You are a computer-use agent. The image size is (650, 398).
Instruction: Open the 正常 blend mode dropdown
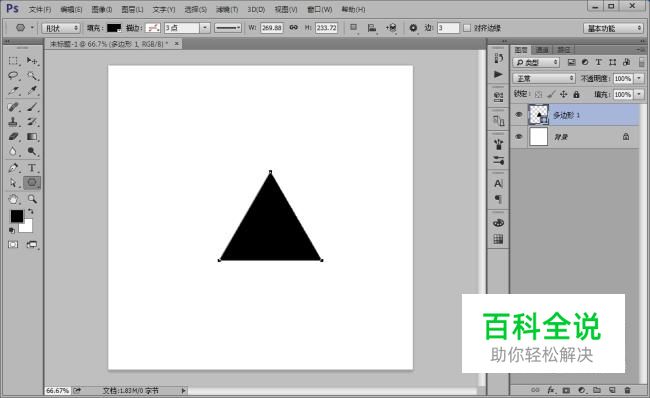[543, 78]
